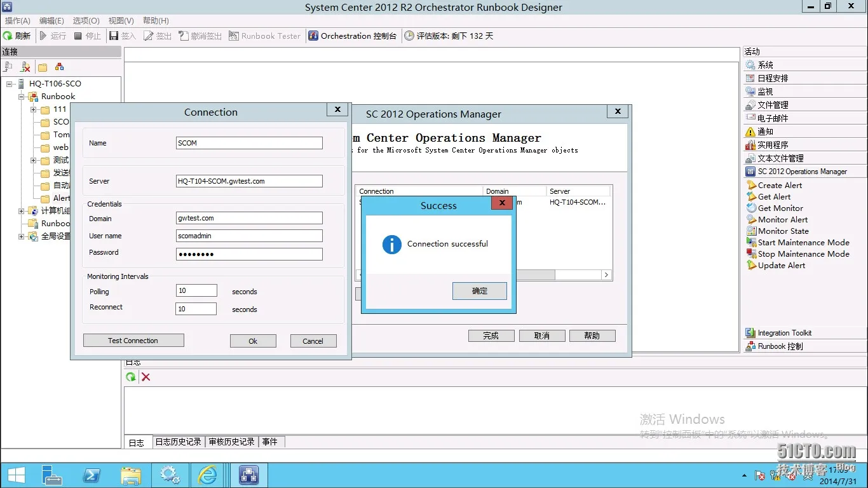
Task: Click the 签入 check-in toolbar button
Action: pos(123,36)
